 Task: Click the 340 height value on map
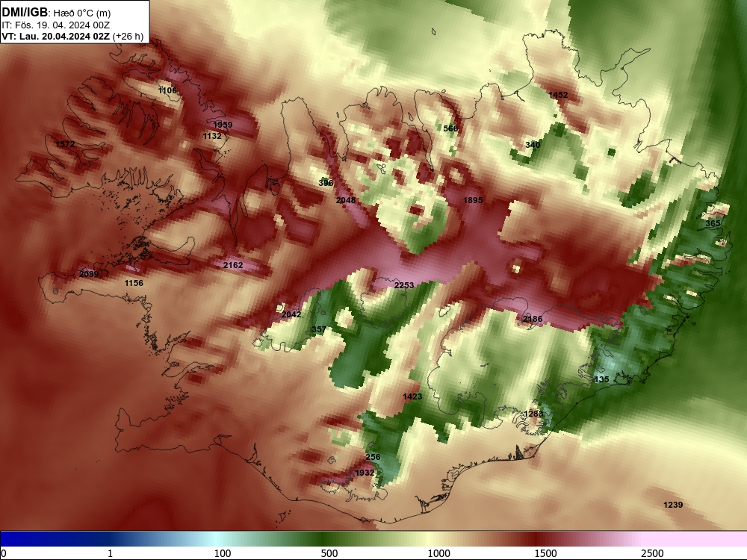pyautogui.click(x=533, y=146)
